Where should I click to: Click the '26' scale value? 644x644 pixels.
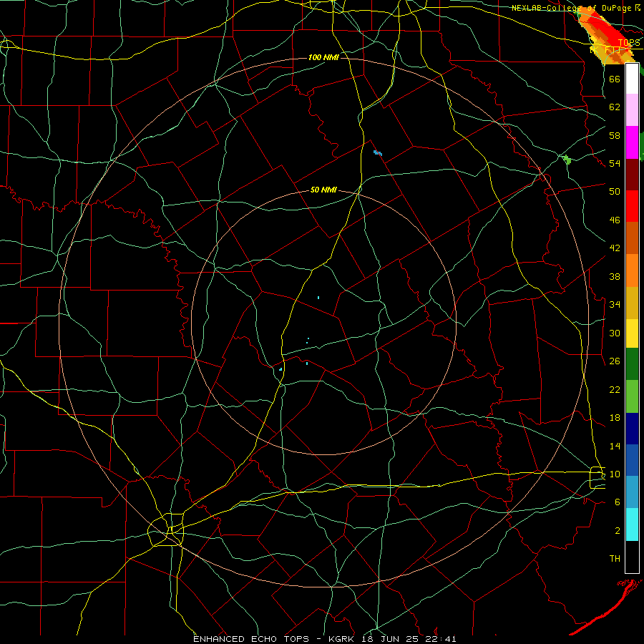[615, 361]
